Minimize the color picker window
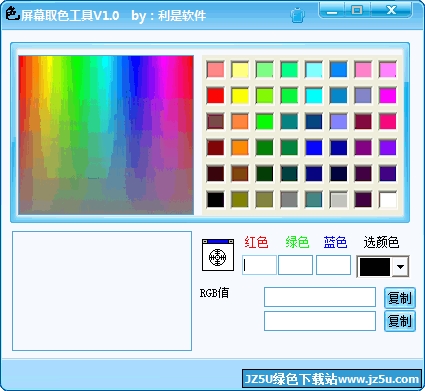Image resolution: width=425 pixels, height=391 pixels. click(332, 11)
